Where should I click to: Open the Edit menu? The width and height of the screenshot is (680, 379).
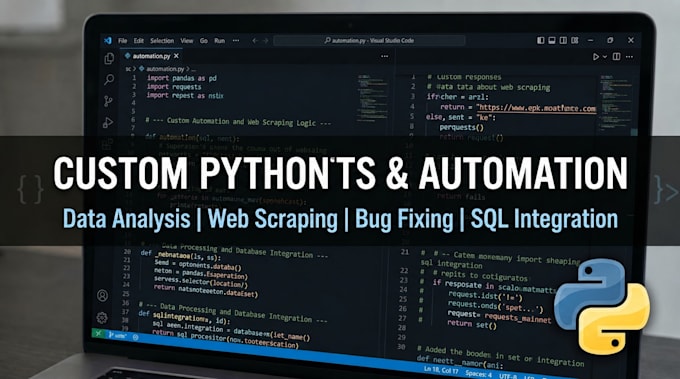coord(138,40)
